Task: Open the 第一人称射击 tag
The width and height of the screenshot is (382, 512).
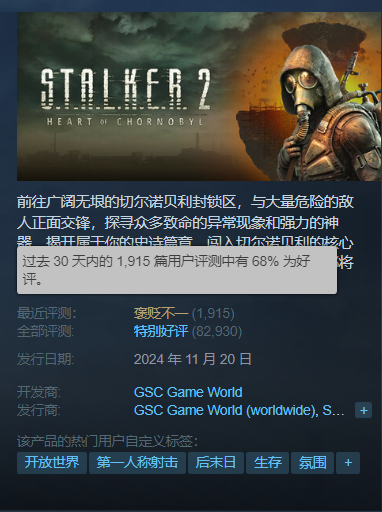Action: click(137, 463)
